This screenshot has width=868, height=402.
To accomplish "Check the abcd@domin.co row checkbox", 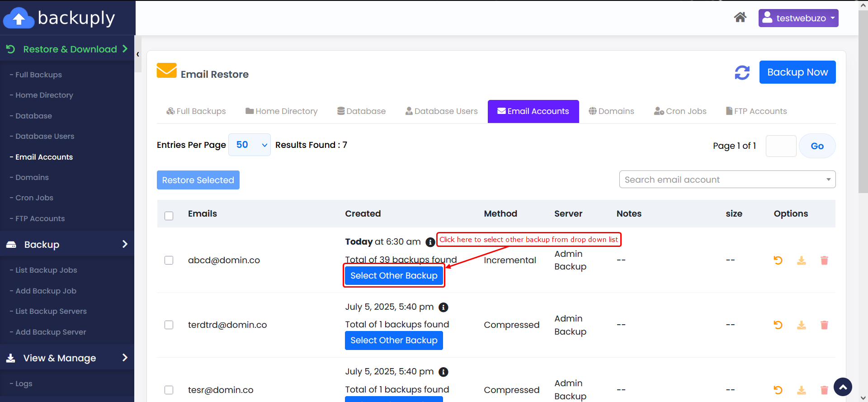I will click(x=169, y=260).
